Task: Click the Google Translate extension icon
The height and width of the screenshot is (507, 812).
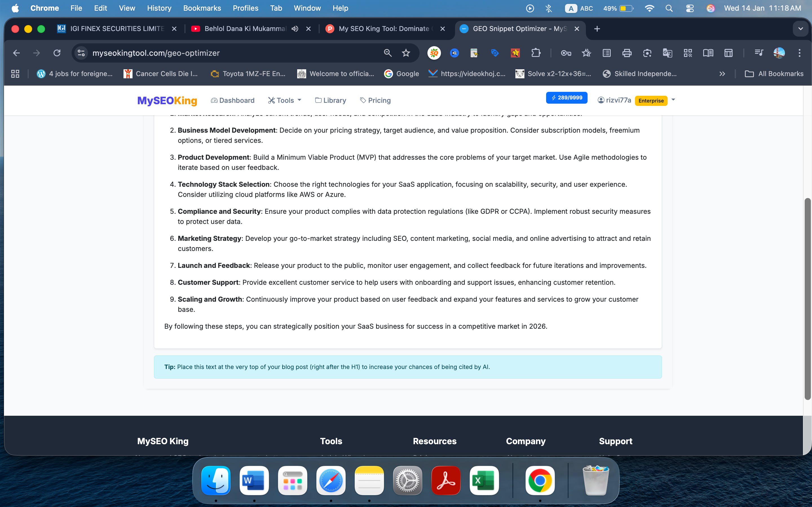Action: click(x=667, y=53)
